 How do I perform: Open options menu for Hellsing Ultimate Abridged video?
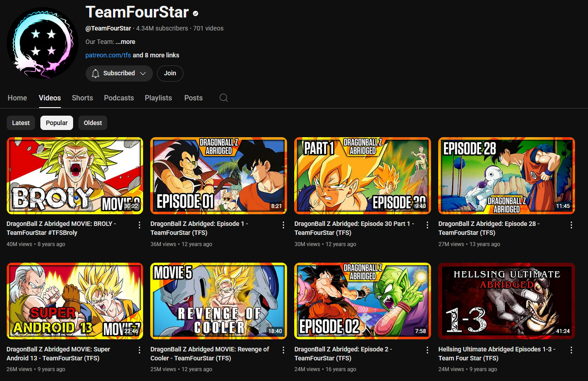(571, 350)
